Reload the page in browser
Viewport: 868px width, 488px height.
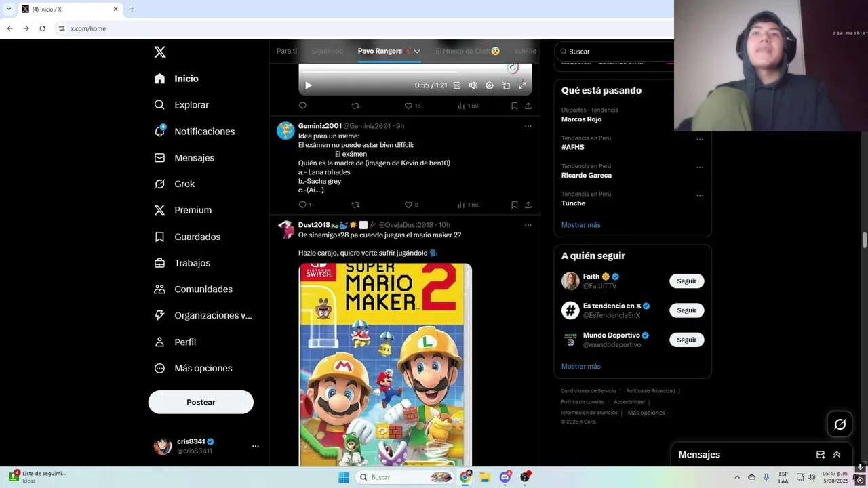42,28
